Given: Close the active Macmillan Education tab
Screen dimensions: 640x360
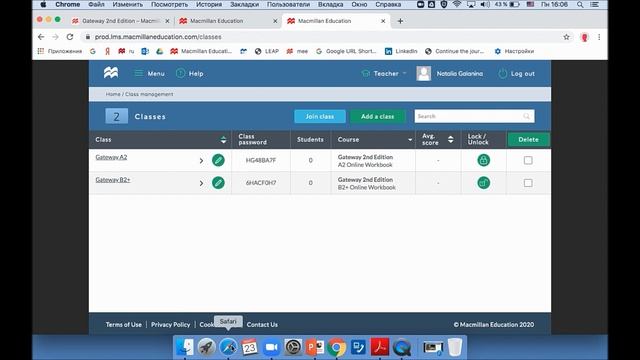Looking at the screenshot, I should pos(383,21).
